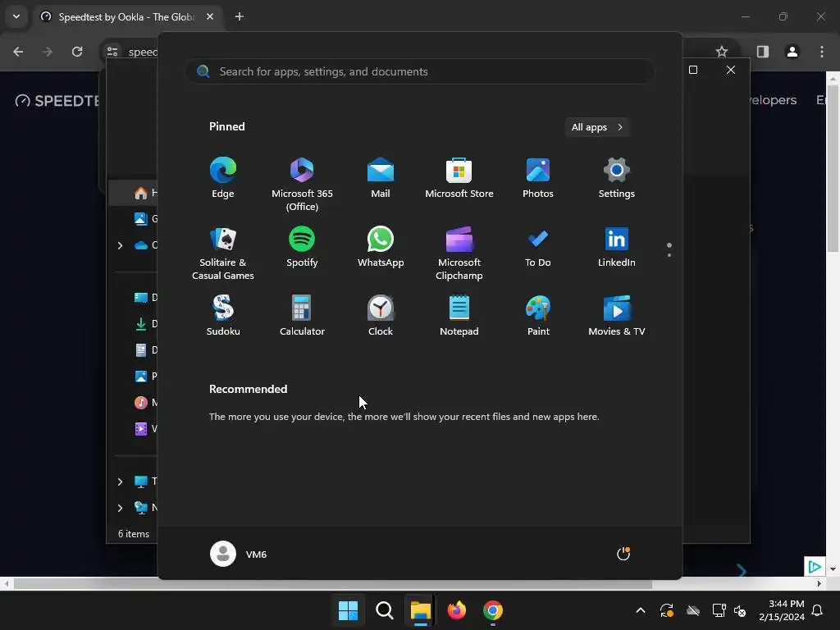Launch Spotify from pinned apps

(302, 247)
